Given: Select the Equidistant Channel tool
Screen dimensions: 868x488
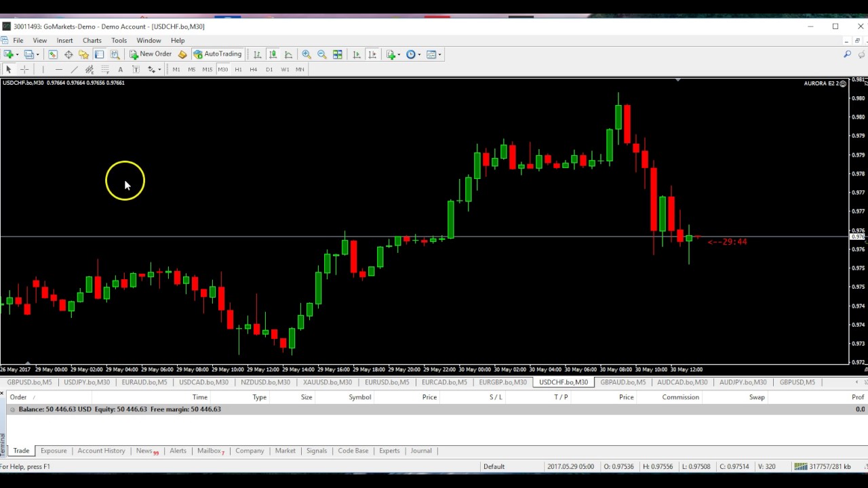Looking at the screenshot, I should click(90, 69).
